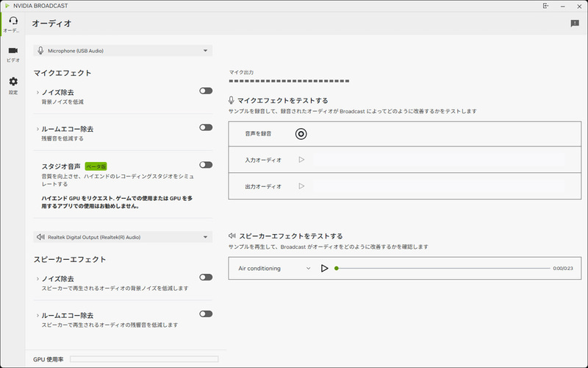
Task: Click the sign-out icon in title bar
Action: click(545, 6)
